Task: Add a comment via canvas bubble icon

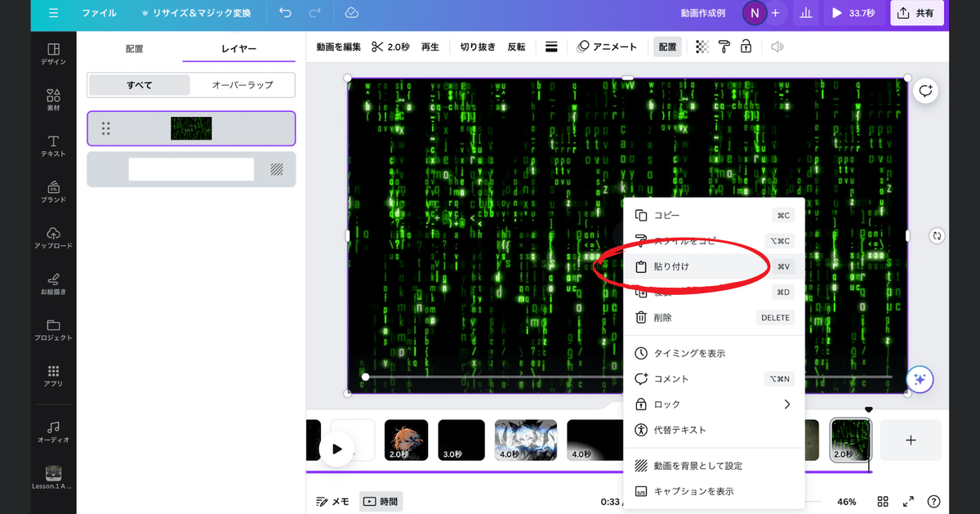Action: (x=925, y=91)
